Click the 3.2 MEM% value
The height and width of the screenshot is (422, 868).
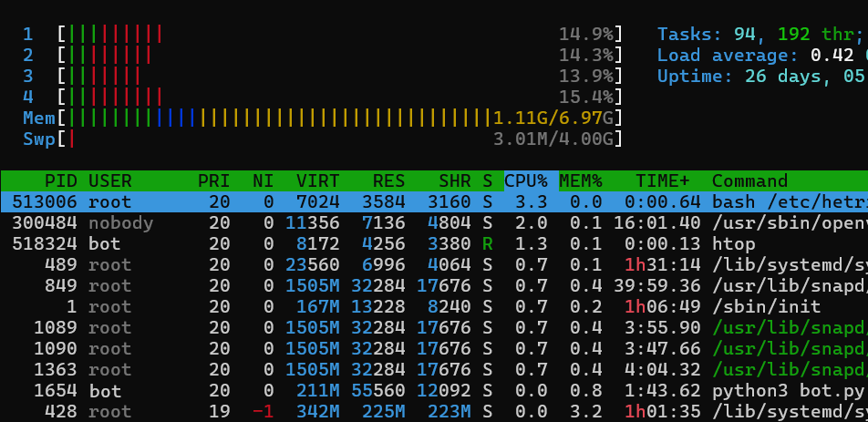[x=586, y=412]
